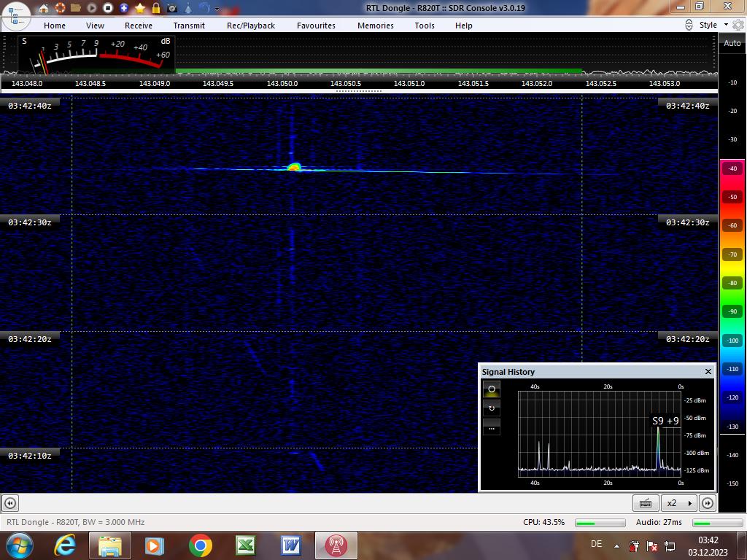
Task: Open the Favourites ribbon tab
Action: 316,26
